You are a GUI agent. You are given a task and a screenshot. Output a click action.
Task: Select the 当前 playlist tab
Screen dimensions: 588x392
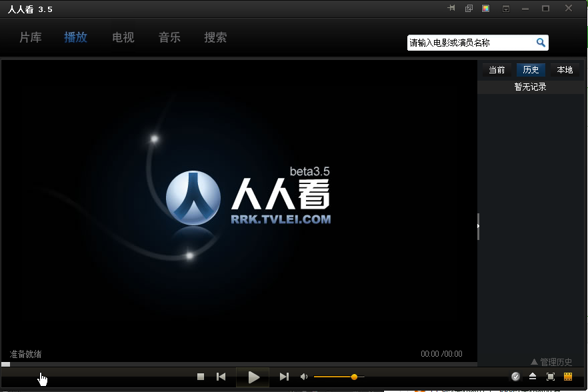497,69
